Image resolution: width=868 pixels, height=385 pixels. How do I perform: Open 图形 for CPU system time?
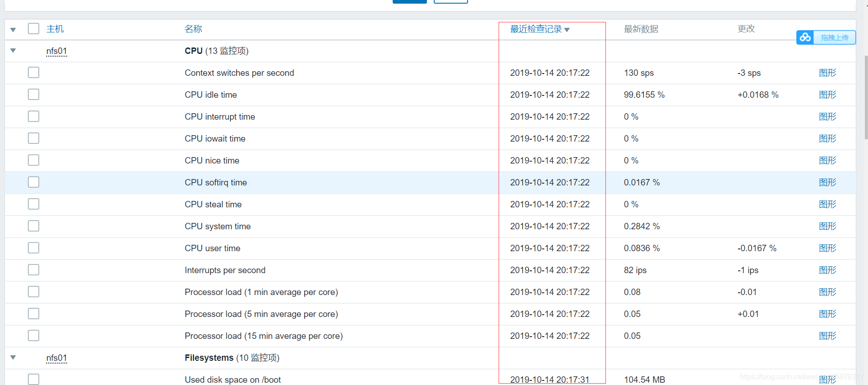tap(827, 226)
